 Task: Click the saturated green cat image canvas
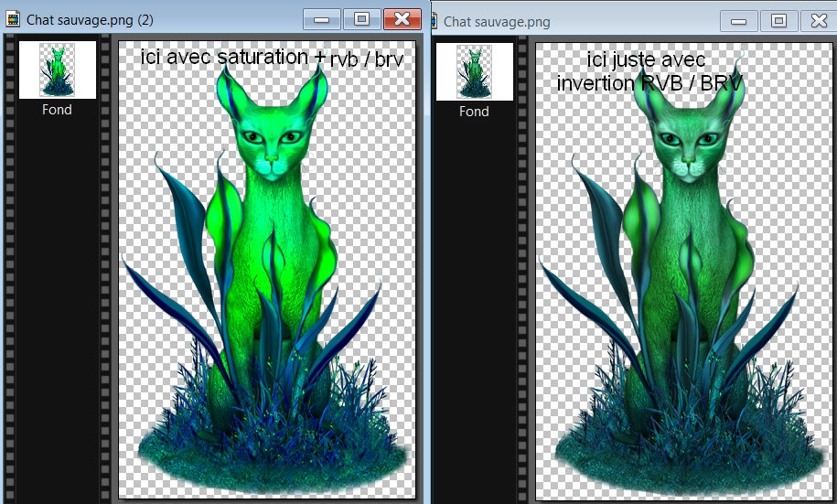tap(267, 270)
